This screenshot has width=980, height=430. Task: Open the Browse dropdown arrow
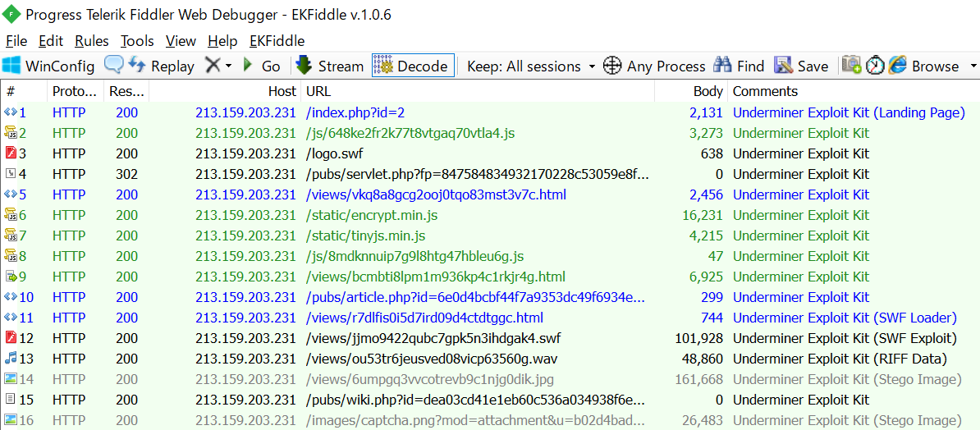[973, 66]
